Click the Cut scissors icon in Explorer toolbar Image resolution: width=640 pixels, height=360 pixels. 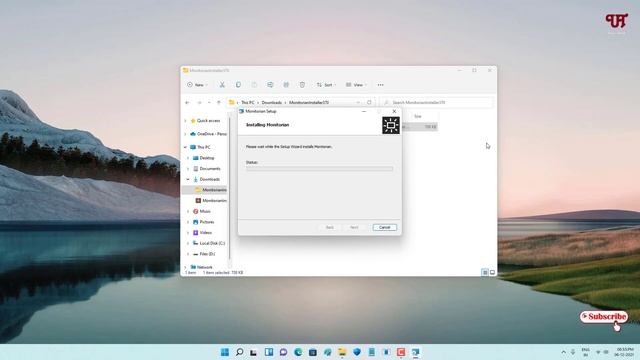[x=222, y=85]
